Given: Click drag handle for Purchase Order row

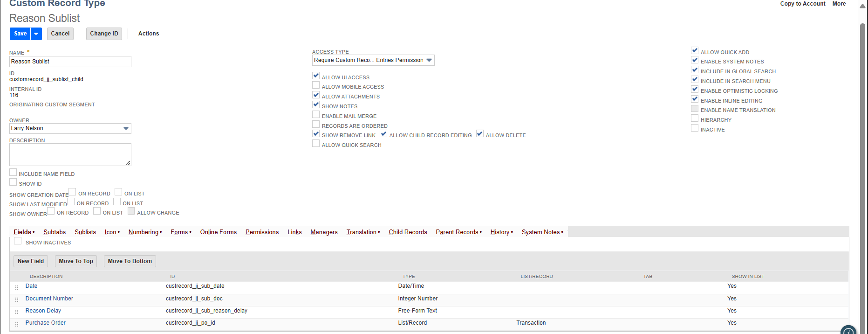Looking at the screenshot, I should 17,324.
